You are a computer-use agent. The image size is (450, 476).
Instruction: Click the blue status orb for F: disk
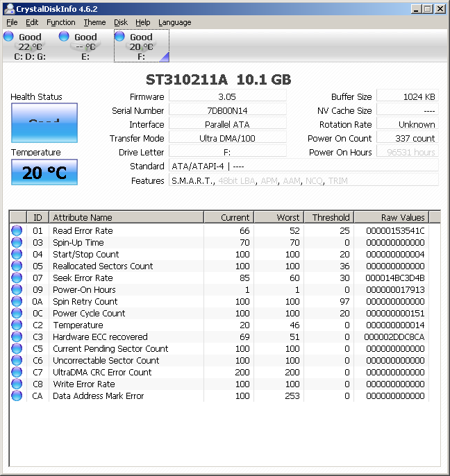119,36
